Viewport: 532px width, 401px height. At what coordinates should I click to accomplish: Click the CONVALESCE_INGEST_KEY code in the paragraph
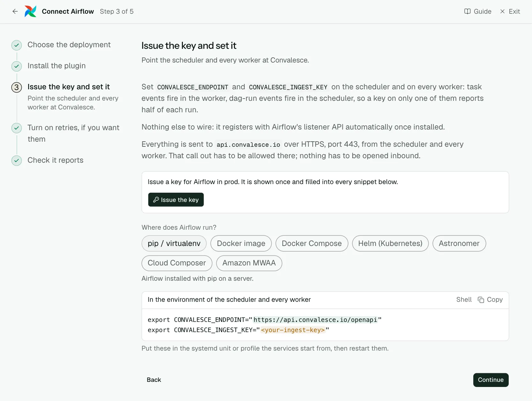tap(288, 87)
